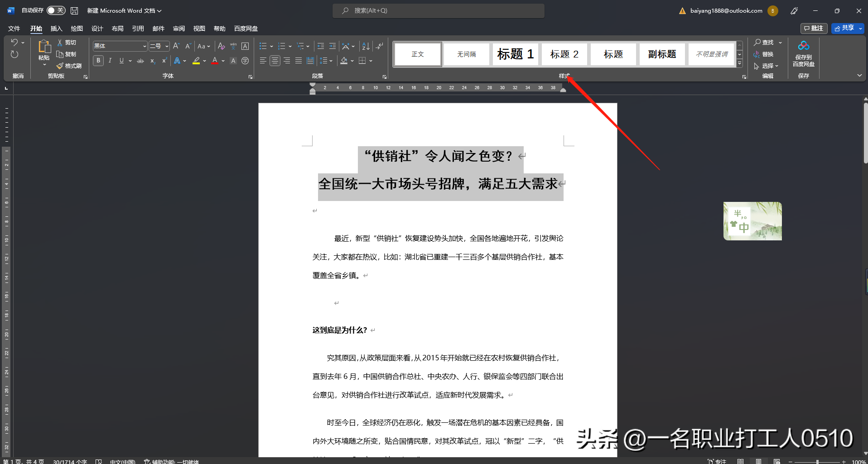Sort text A to Z icon
The height and width of the screenshot is (464, 868).
coord(366,46)
